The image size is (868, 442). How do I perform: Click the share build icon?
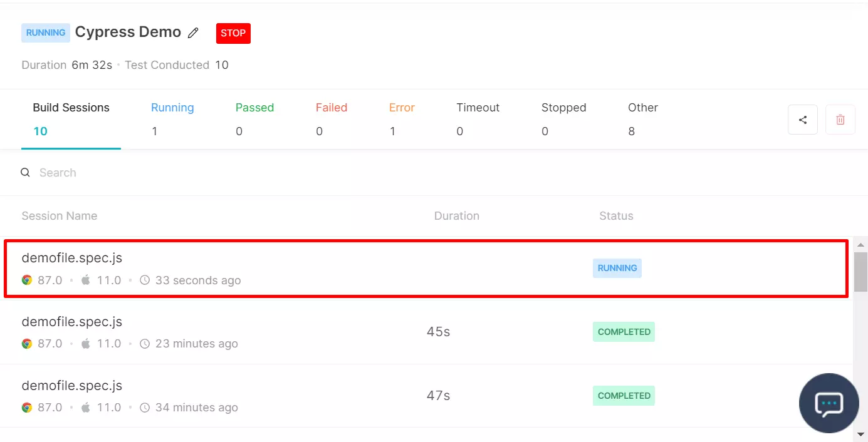pyautogui.click(x=802, y=120)
